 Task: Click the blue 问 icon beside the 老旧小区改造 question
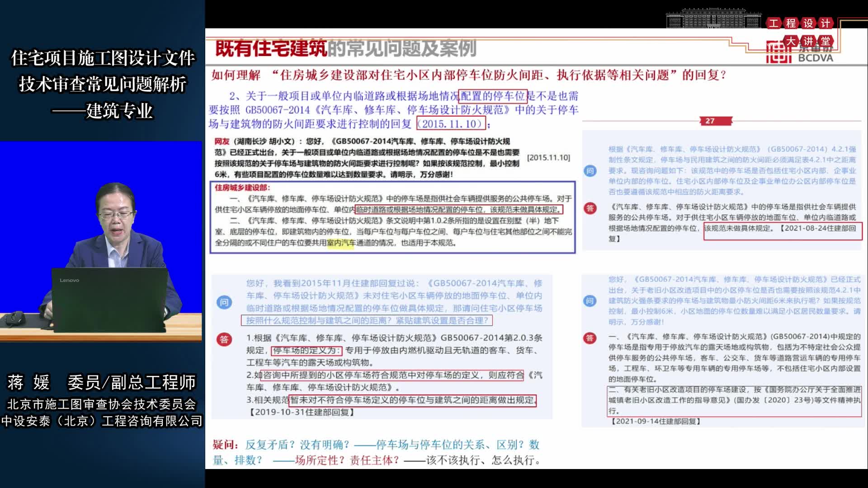590,301
